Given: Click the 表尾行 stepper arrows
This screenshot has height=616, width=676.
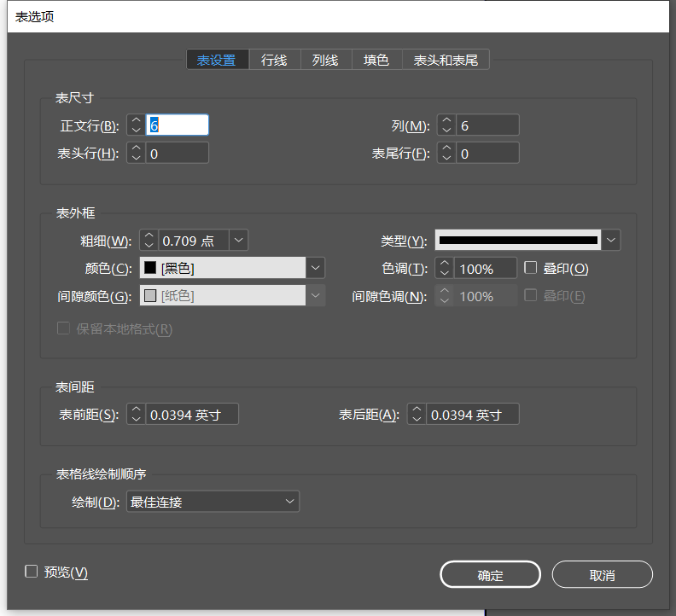Looking at the screenshot, I should point(446,154).
